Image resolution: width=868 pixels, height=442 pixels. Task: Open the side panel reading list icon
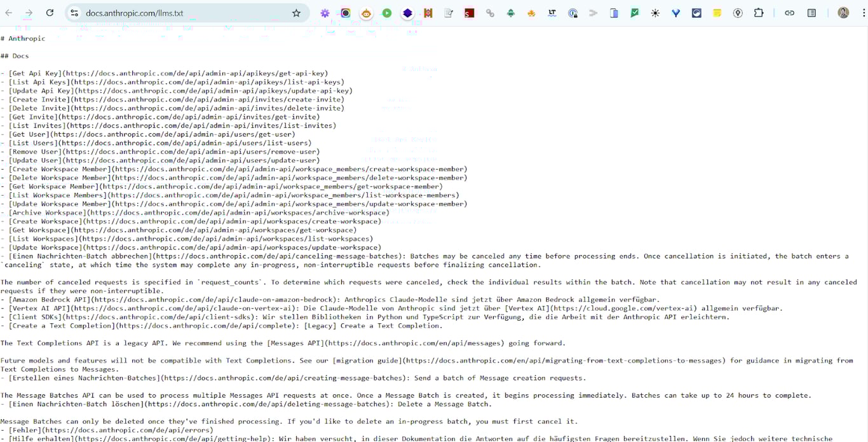811,13
